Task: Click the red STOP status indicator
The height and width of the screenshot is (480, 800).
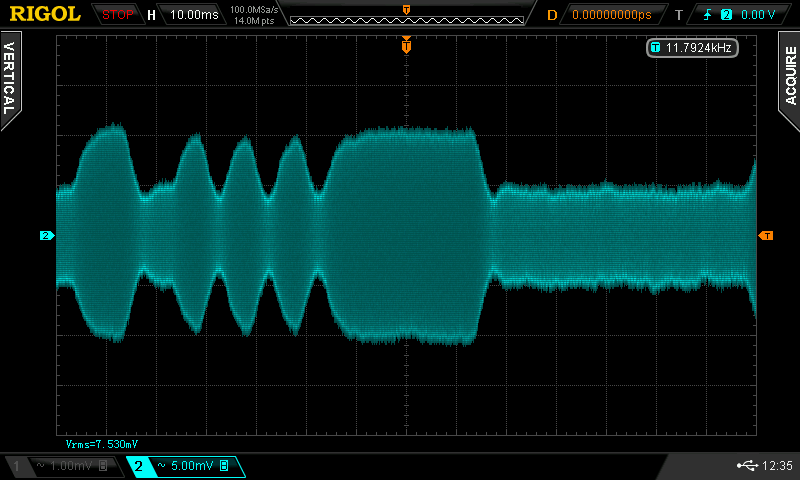Action: (117, 15)
